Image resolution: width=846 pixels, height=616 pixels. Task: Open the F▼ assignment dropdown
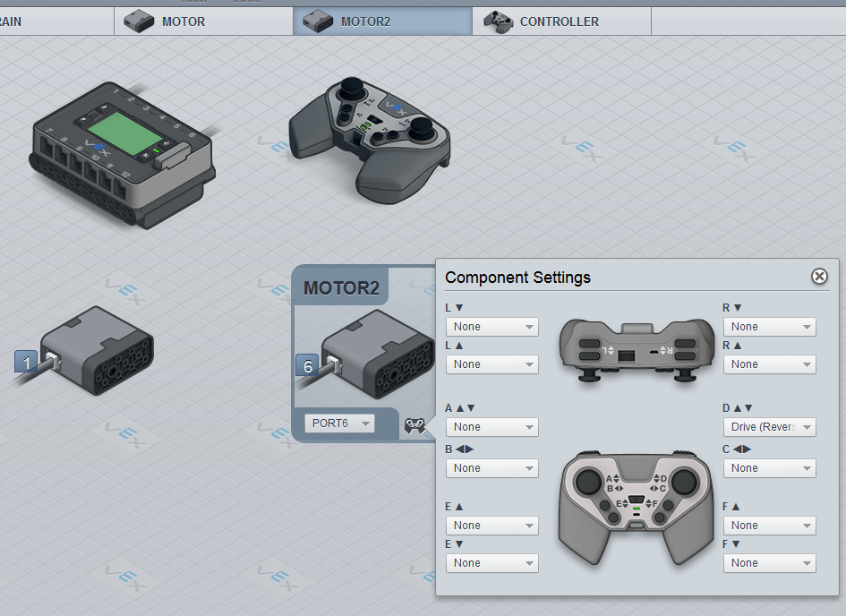[x=769, y=562]
